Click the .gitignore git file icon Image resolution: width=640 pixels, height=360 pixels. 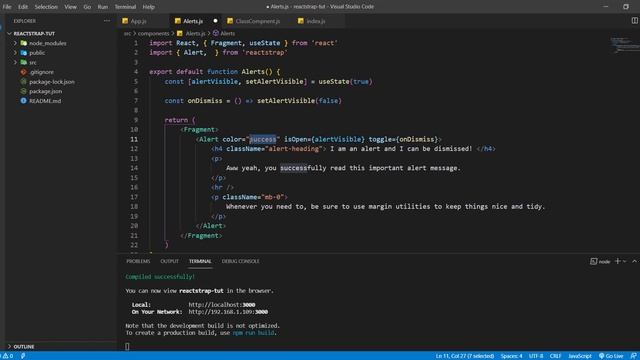click(x=24, y=72)
